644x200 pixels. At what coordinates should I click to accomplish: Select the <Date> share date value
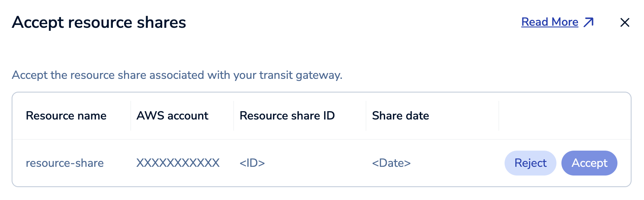(x=391, y=163)
